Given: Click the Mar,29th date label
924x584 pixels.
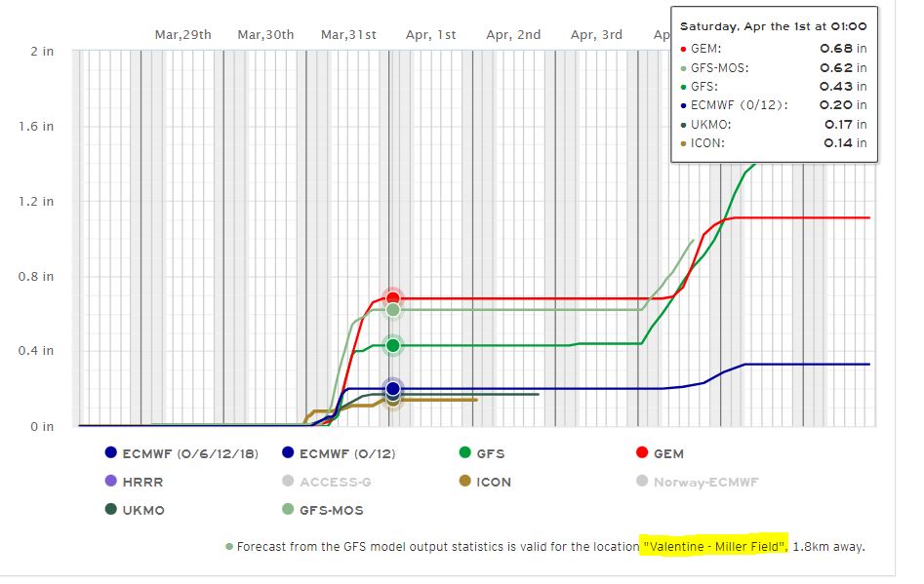Looking at the screenshot, I should (x=182, y=35).
